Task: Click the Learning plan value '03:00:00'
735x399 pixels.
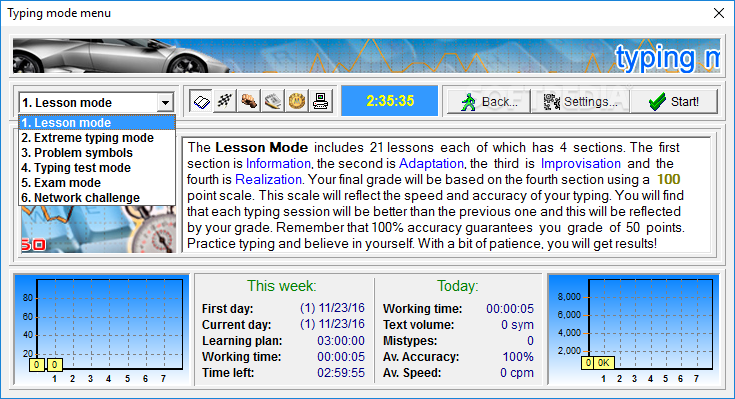Action: click(341, 341)
